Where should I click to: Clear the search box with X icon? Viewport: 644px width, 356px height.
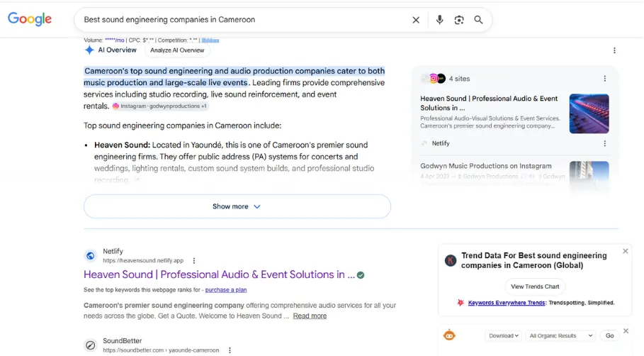416,20
